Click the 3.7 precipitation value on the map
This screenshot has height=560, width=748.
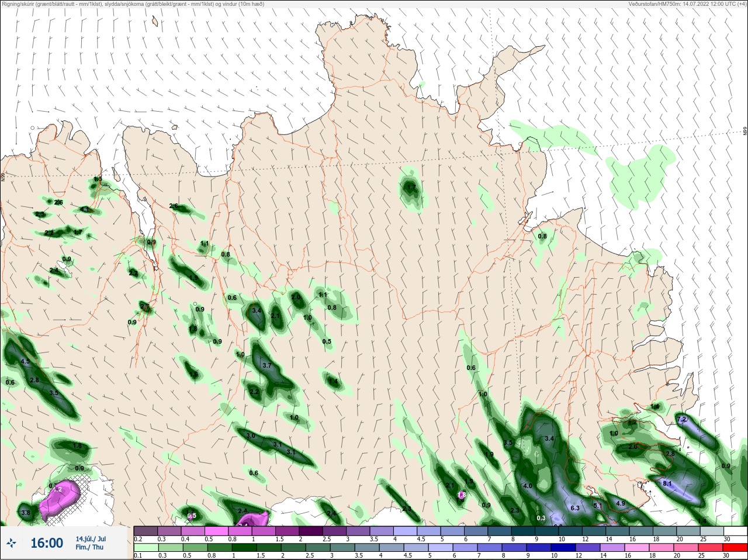(267, 365)
